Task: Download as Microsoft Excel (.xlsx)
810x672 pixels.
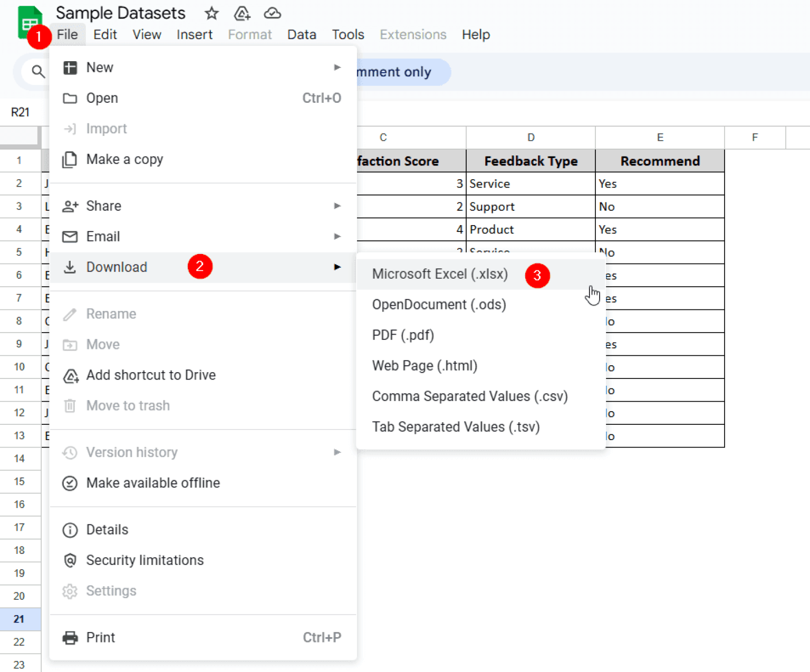Action: (440, 274)
